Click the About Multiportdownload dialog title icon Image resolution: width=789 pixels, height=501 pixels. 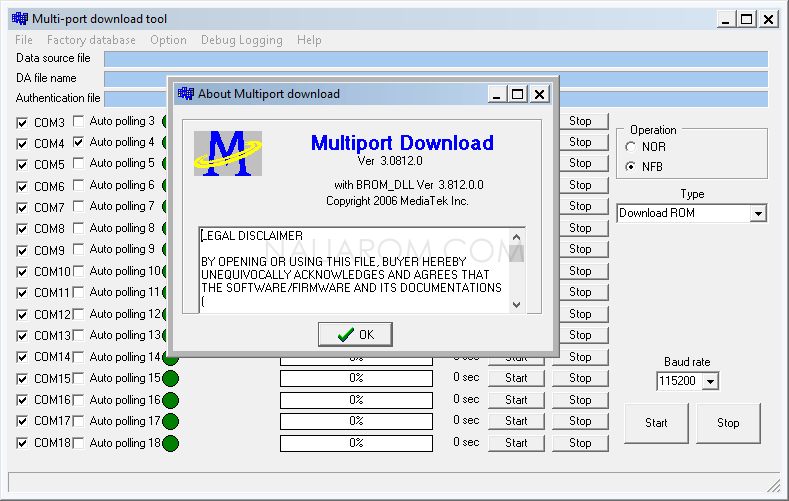point(186,94)
